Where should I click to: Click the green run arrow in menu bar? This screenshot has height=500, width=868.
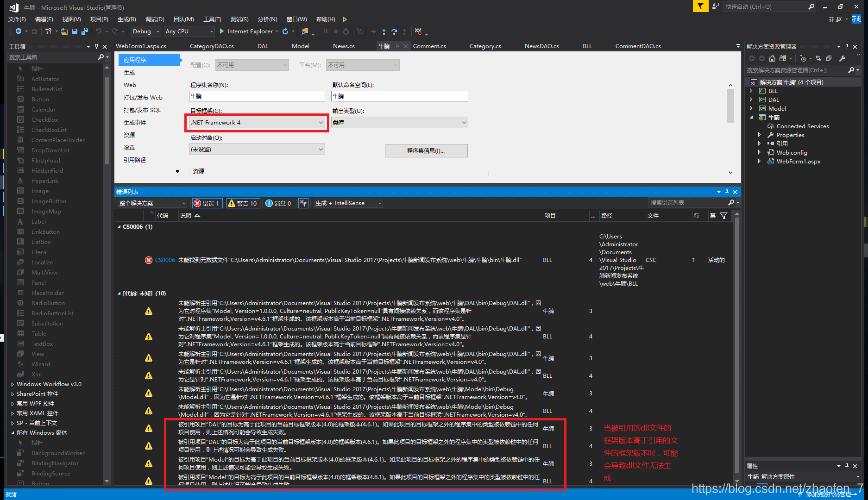click(345, 19)
